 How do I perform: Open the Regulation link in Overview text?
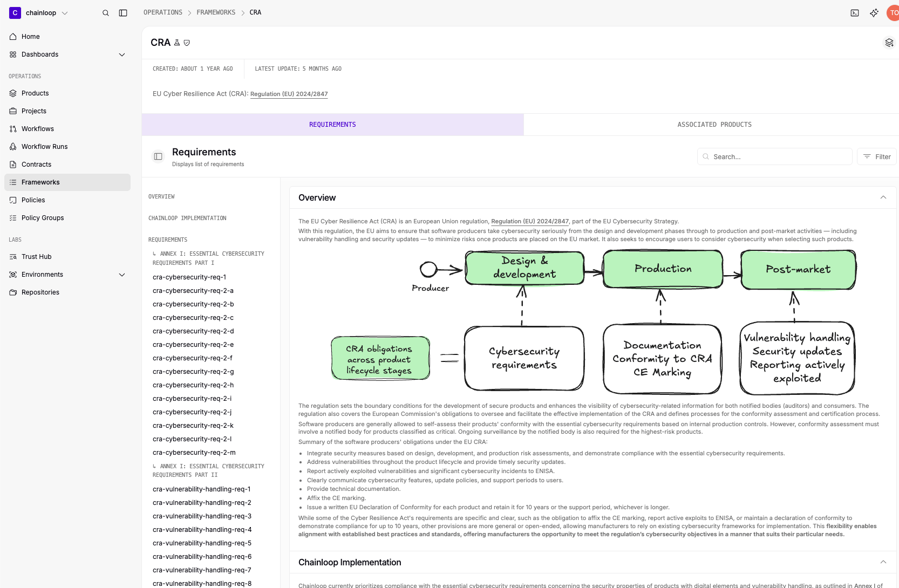pyautogui.click(x=530, y=221)
